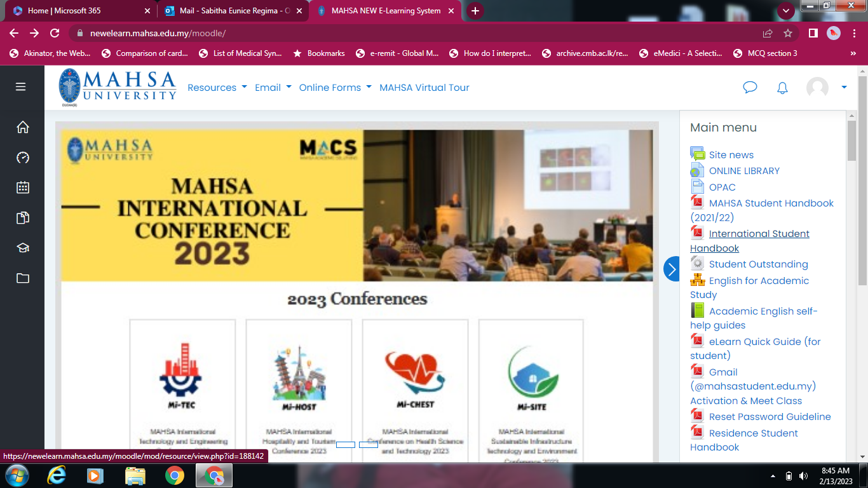Image resolution: width=868 pixels, height=488 pixels.
Task: Open the tab search dropdown arrow
Action: click(x=786, y=10)
